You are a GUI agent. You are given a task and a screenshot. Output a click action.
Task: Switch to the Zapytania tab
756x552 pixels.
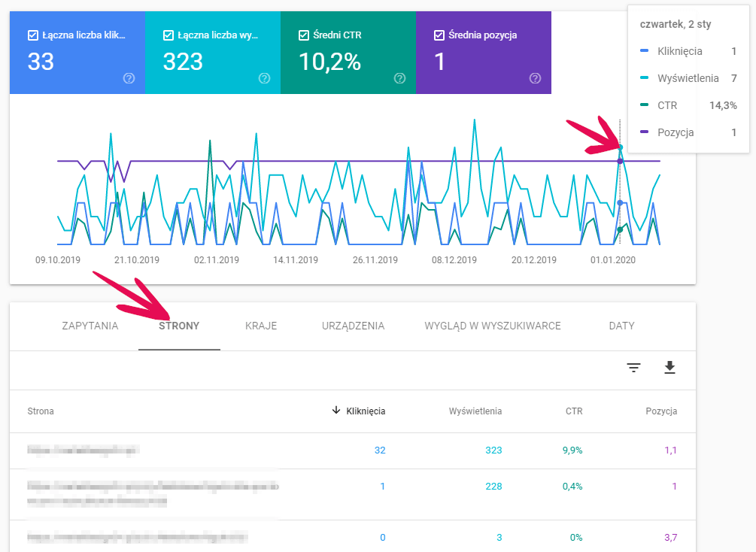point(90,326)
